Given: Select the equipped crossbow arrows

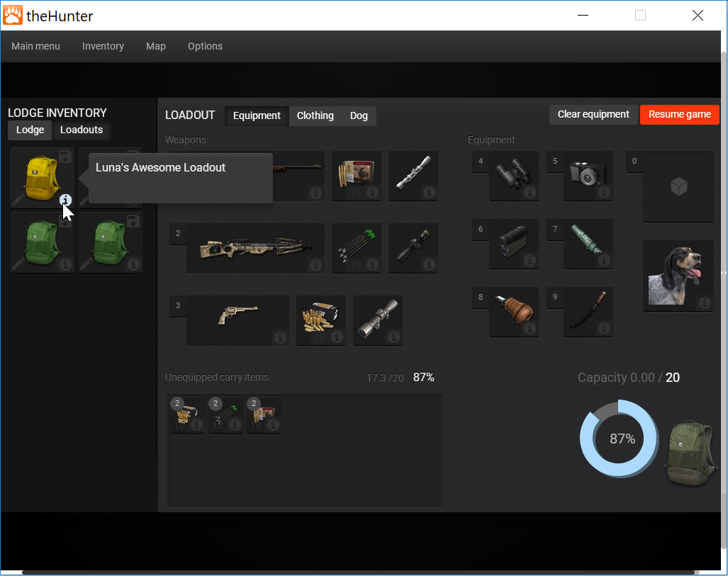Looking at the screenshot, I should click(x=357, y=248).
